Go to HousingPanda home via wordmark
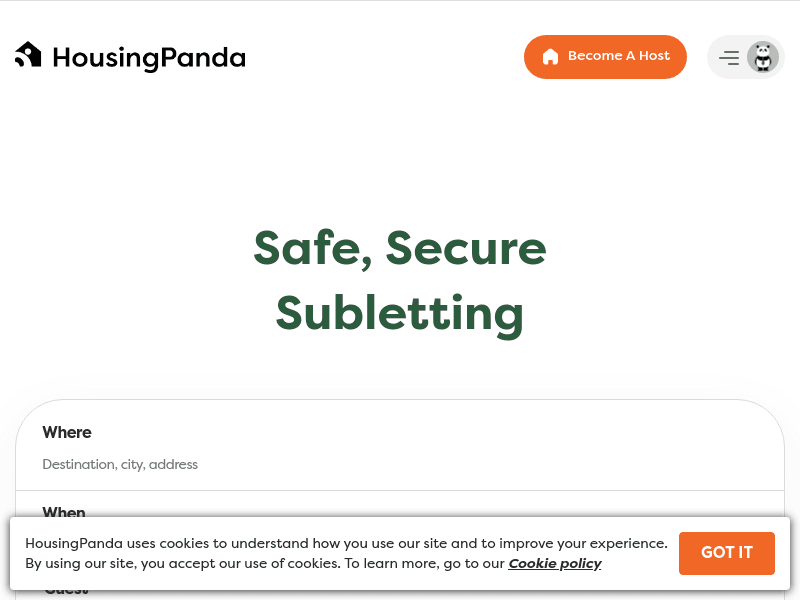 pos(150,57)
